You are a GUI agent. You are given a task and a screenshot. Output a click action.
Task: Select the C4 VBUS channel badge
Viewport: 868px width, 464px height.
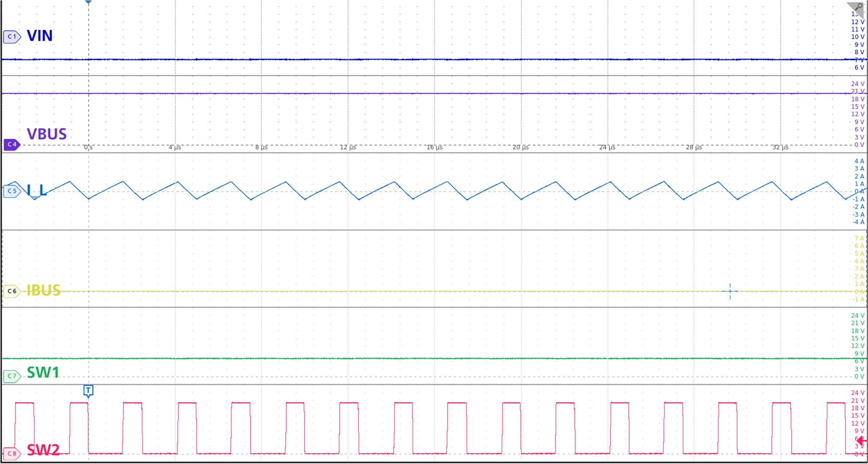click(x=11, y=145)
